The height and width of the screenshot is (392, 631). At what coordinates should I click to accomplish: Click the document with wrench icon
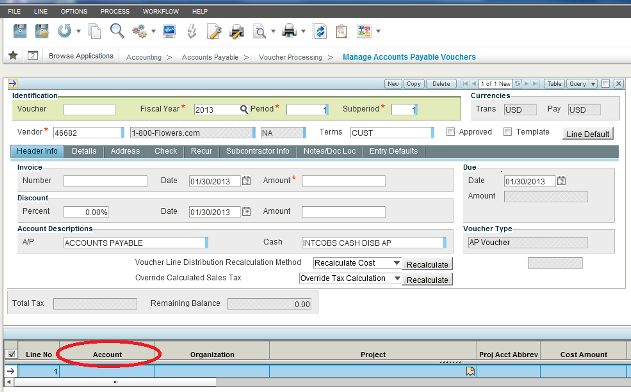[x=214, y=31]
